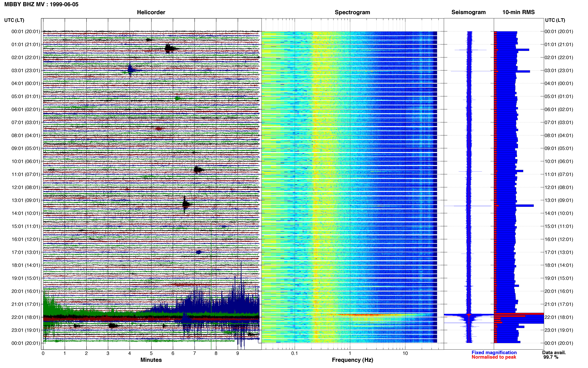Viewport: 588px width, 368px height.
Task: Click the RMS spike bar near 03:01
Action: click(x=512, y=72)
